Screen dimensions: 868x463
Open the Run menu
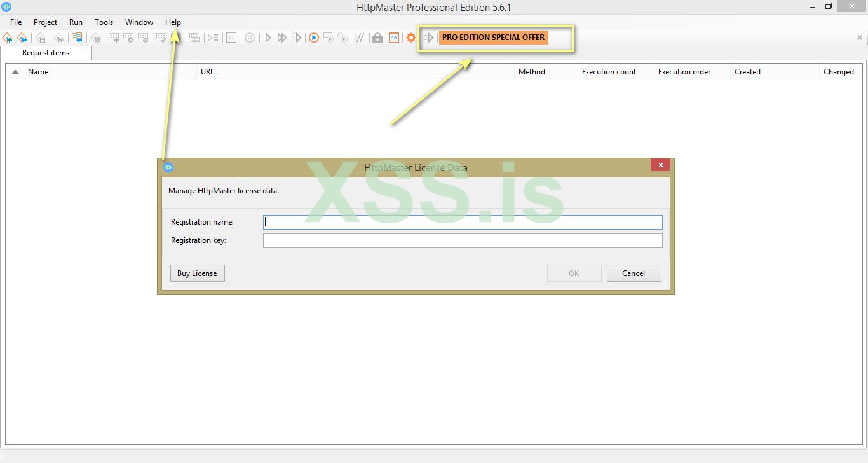click(76, 22)
